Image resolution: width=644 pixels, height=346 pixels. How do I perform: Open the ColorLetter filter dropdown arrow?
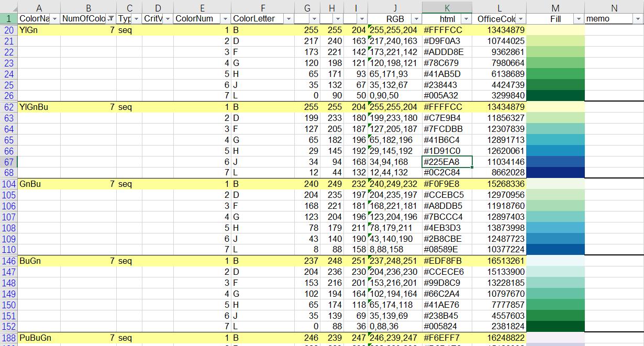pos(288,19)
